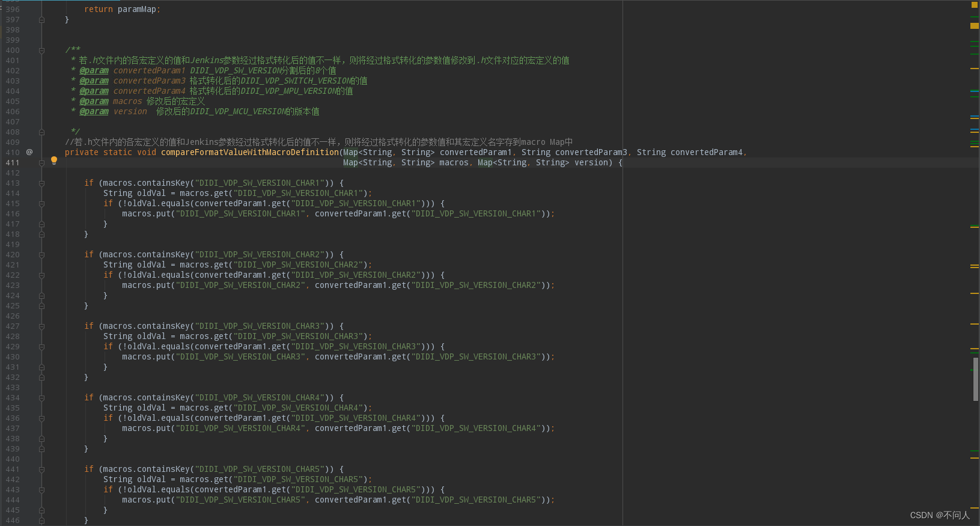Viewport: 980px width, 526px height.
Task: Click the fold end marker on line 432
Action: click(41, 378)
